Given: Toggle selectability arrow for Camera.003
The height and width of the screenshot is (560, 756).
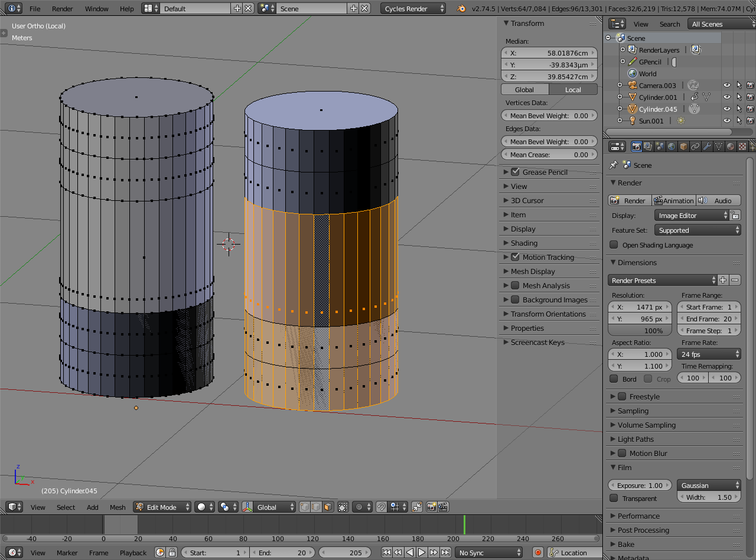Looking at the screenshot, I should point(739,86).
